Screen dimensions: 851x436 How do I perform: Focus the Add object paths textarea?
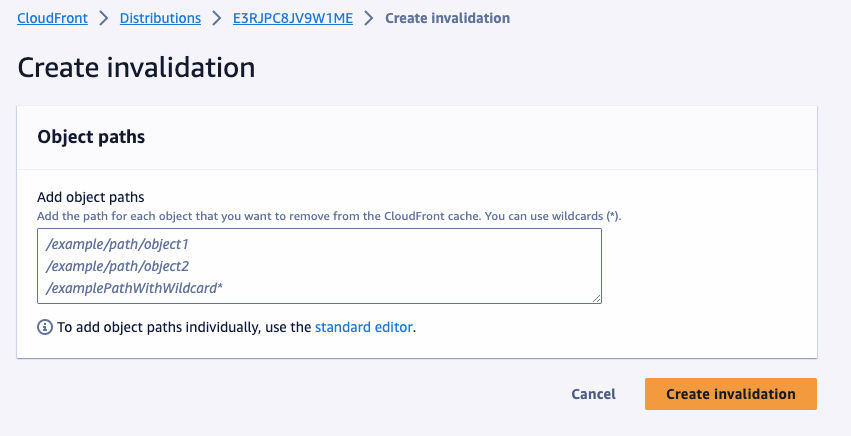(319, 266)
